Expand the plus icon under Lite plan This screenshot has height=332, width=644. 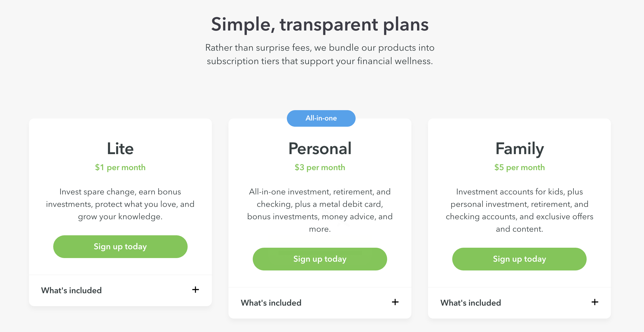point(195,290)
